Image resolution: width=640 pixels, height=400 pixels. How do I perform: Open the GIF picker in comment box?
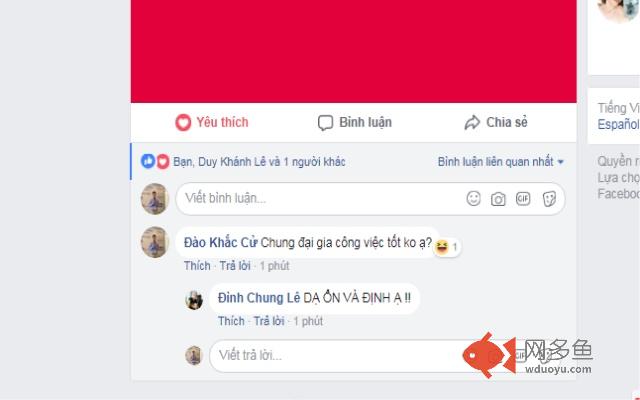pos(523,199)
